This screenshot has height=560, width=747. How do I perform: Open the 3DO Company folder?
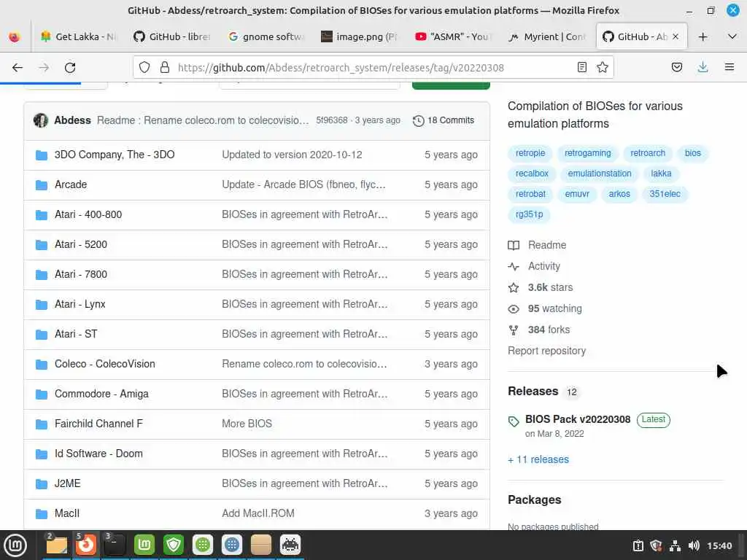(x=115, y=155)
